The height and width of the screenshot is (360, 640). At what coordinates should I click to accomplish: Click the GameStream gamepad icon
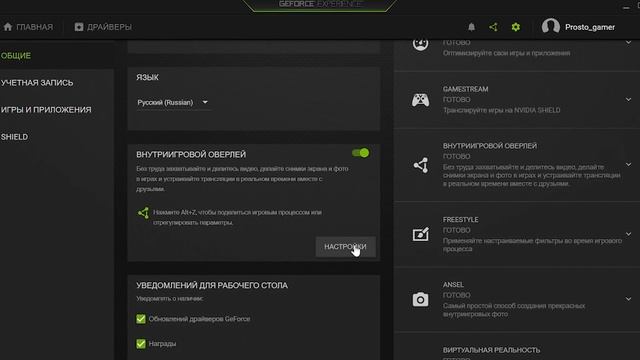pos(420,100)
